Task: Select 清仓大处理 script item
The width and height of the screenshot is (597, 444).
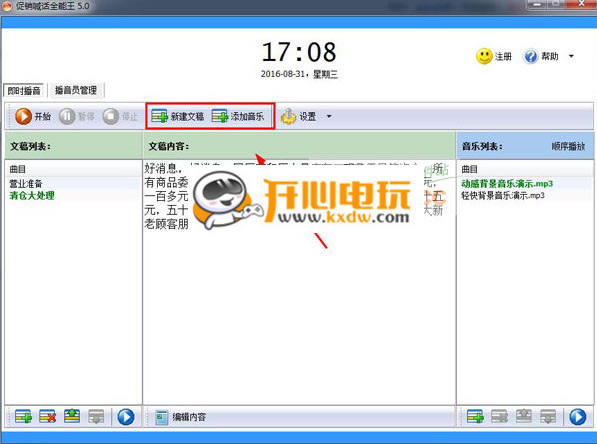Action: click(32, 196)
